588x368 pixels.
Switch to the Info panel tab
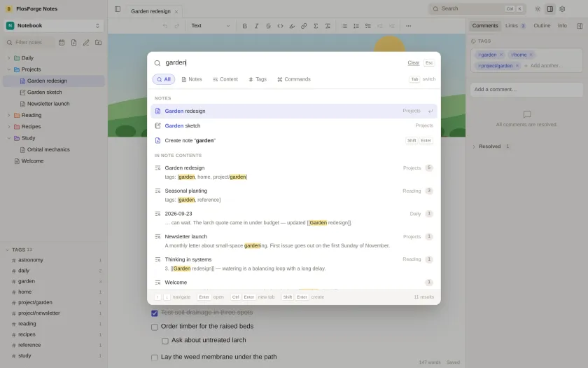tap(562, 25)
